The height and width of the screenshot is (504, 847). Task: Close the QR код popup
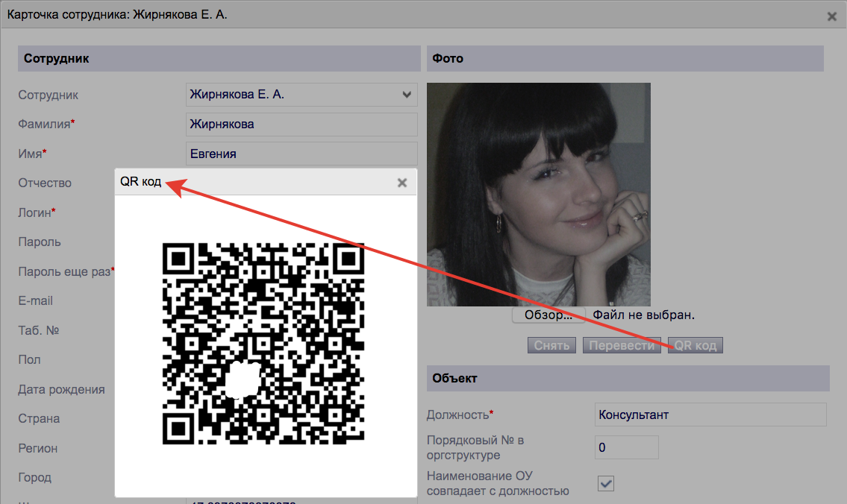click(x=402, y=183)
